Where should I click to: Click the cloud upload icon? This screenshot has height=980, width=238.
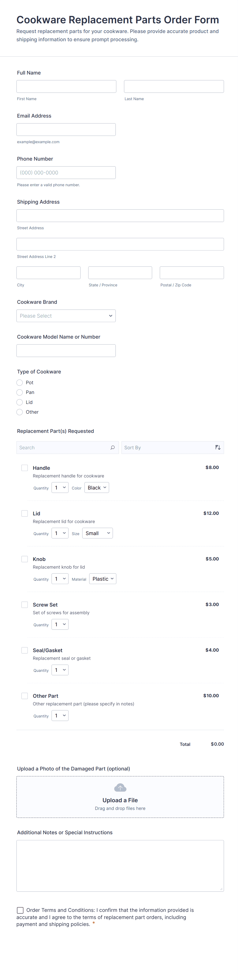pos(120,787)
